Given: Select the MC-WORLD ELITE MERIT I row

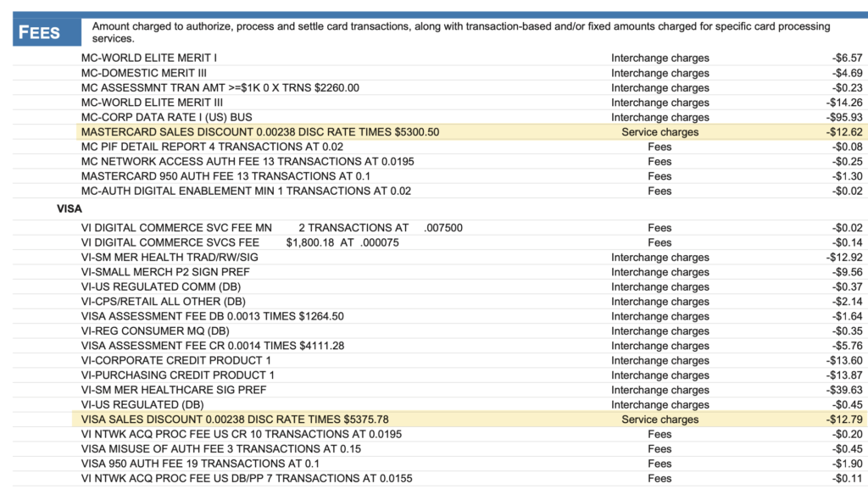Looking at the screenshot, I should coord(149,58).
